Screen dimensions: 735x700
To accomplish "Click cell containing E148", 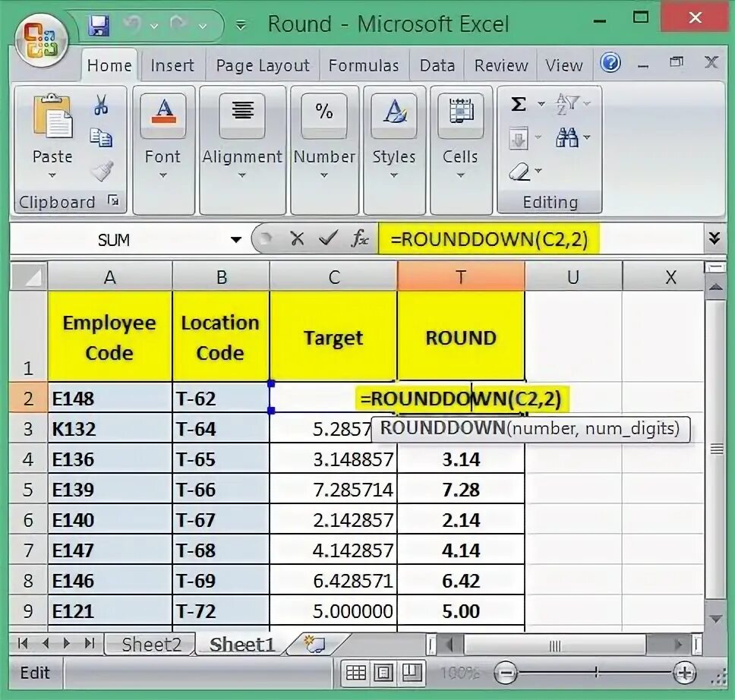I will (x=109, y=399).
